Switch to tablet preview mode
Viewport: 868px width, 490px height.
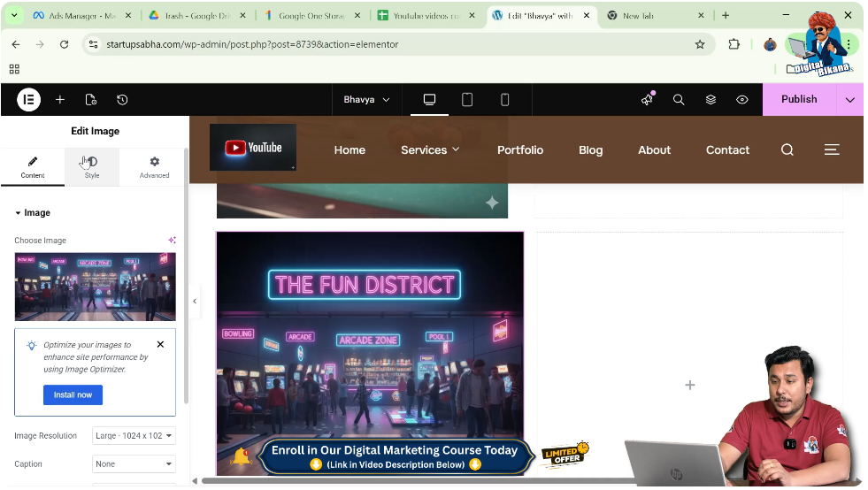point(467,100)
